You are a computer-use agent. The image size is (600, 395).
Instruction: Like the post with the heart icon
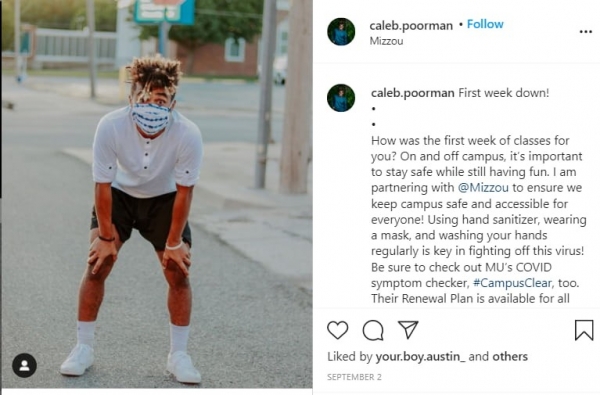click(338, 330)
